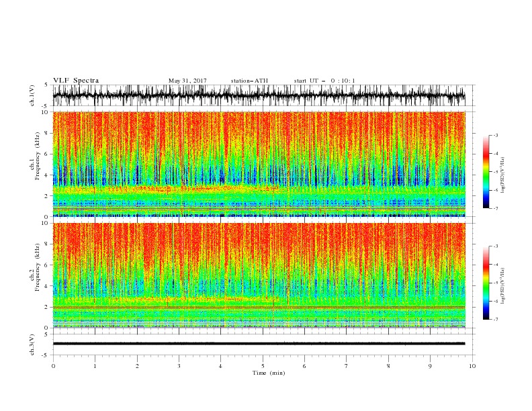This screenshot has width=532, height=411.
Task: Click the "4" tick on ch.1 frequency axis
Action: coord(46,175)
